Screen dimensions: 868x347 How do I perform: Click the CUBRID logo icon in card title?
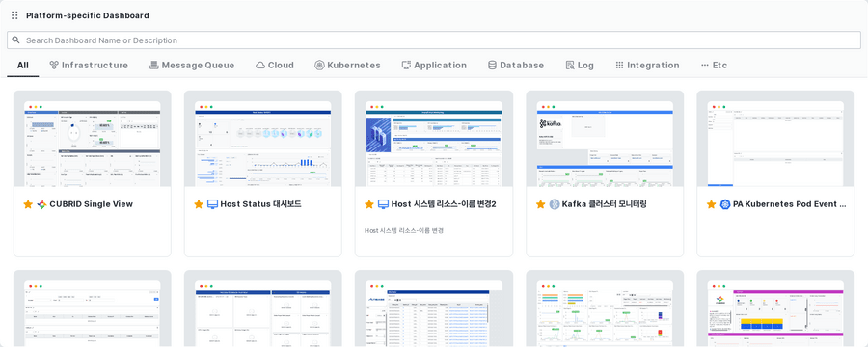[42, 204]
